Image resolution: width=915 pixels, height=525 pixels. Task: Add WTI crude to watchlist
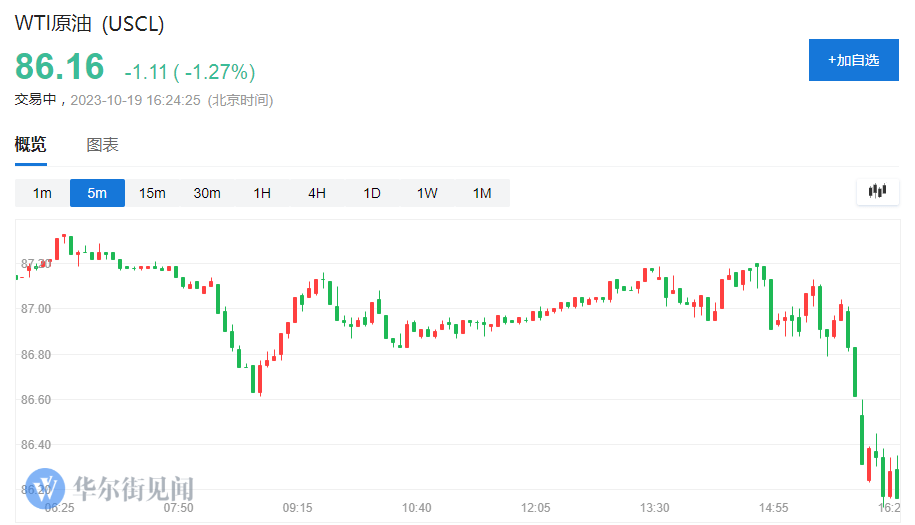pyautogui.click(x=853, y=60)
